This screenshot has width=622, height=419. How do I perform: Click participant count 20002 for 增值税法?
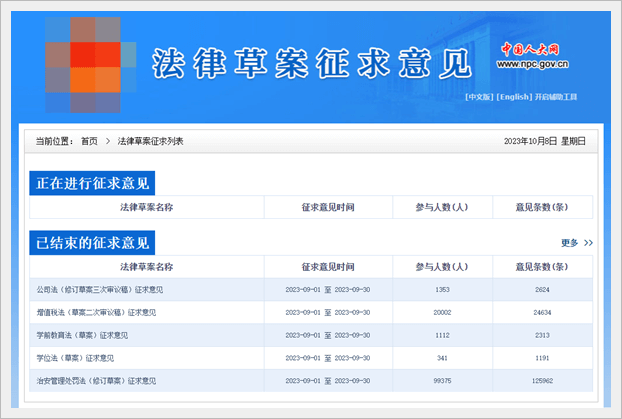(x=442, y=313)
